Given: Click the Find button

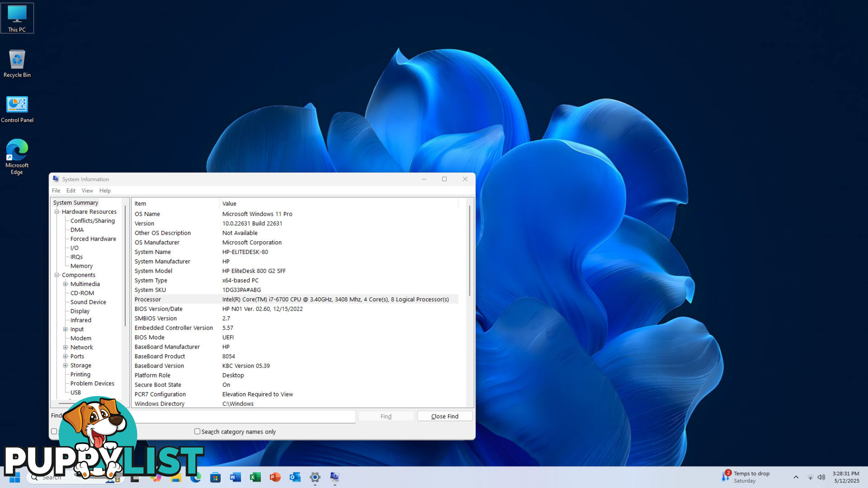Looking at the screenshot, I should 386,416.
